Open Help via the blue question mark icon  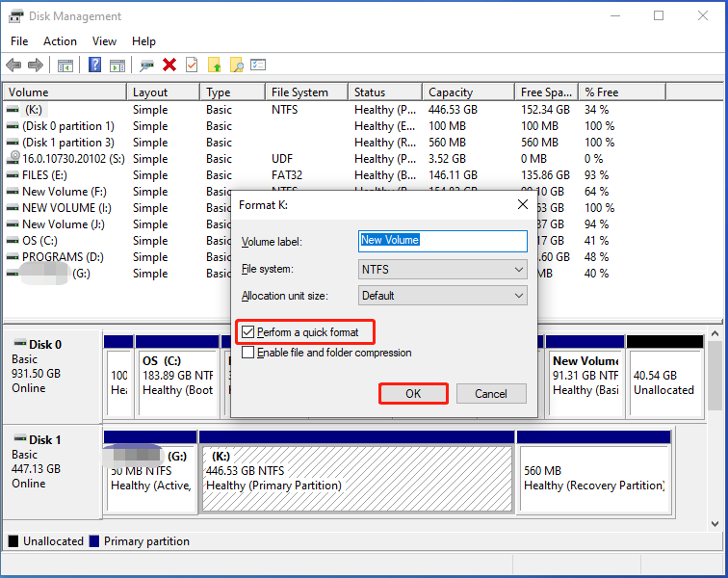click(x=94, y=65)
